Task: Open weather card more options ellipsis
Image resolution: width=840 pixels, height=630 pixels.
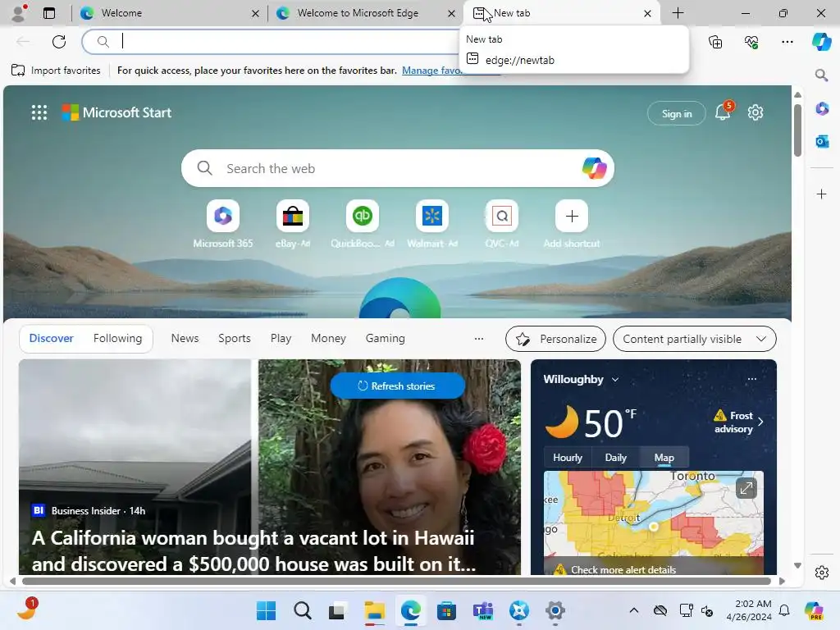Action: pos(752,379)
